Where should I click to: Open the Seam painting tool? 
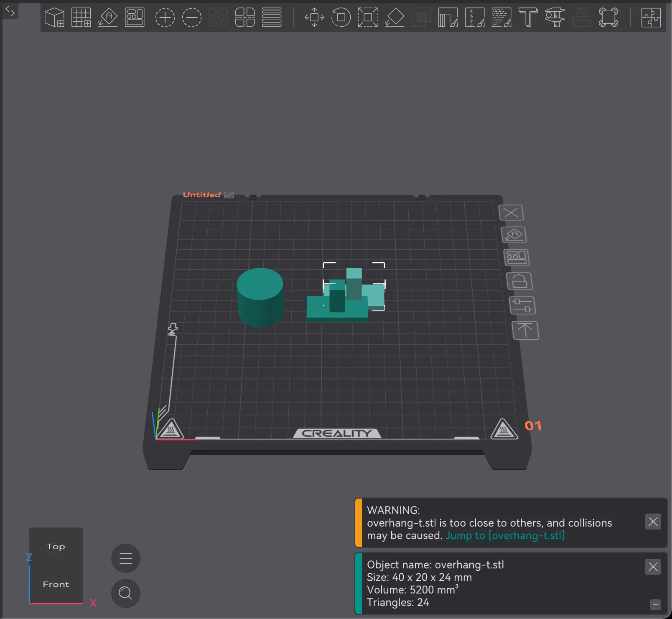(x=475, y=18)
